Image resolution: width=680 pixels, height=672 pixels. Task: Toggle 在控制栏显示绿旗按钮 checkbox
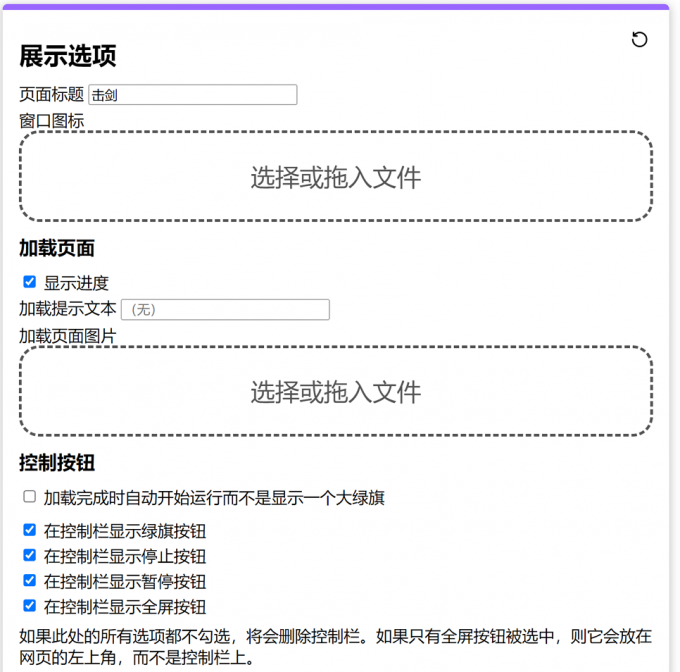click(x=29, y=530)
